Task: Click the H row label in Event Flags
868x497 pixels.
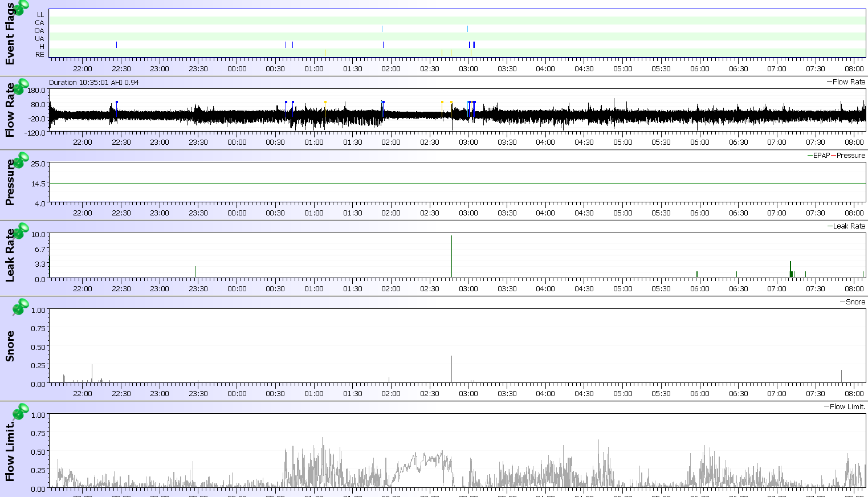Action: [42, 47]
